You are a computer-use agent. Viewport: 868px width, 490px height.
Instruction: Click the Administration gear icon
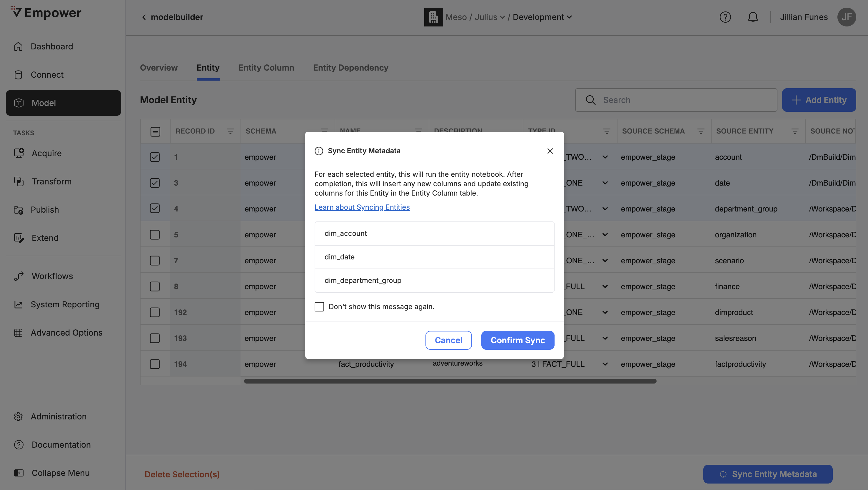19,416
